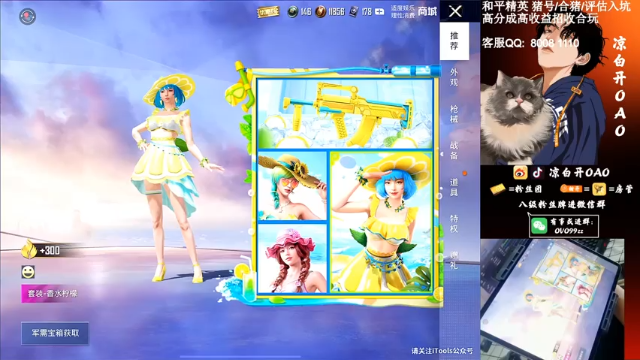Click the 商城 shop title
This screenshot has width=640, height=360.
pos(427,11)
